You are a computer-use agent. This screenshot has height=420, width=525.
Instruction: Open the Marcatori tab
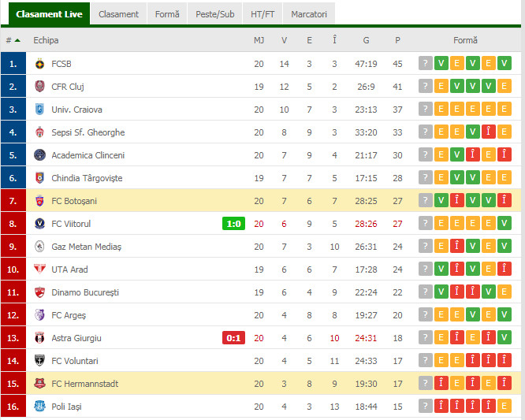point(309,14)
